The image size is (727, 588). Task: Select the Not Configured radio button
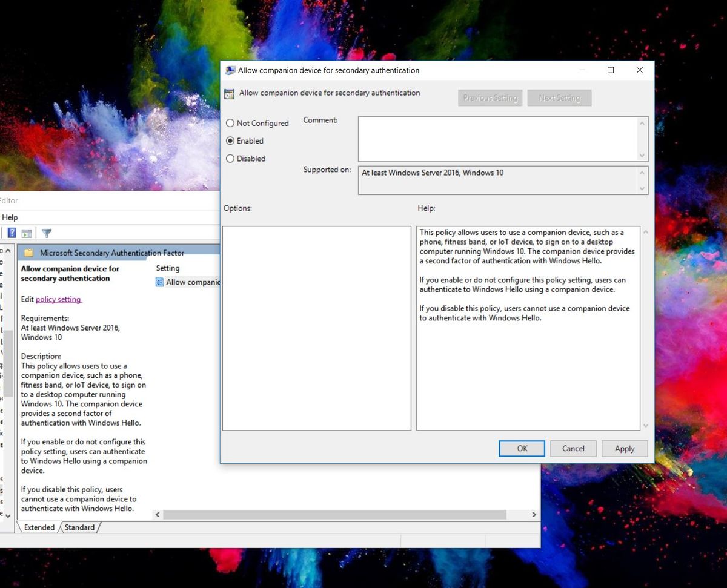[230, 123]
